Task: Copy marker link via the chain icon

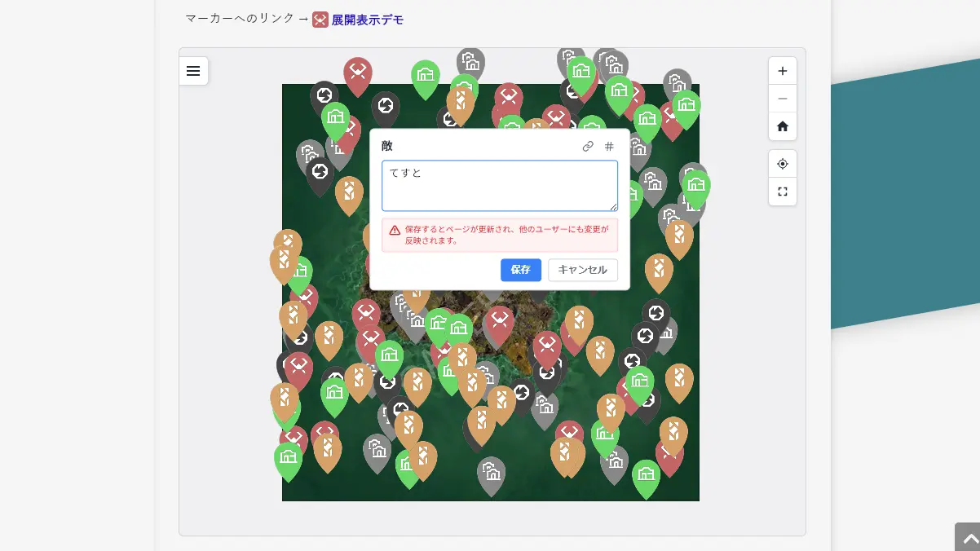Action: point(588,147)
